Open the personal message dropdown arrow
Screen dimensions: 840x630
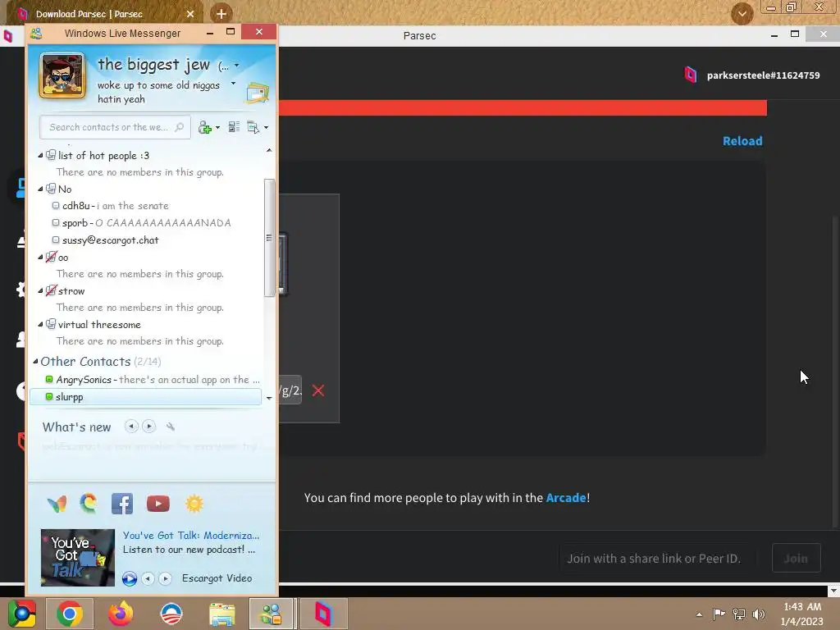[233, 84]
